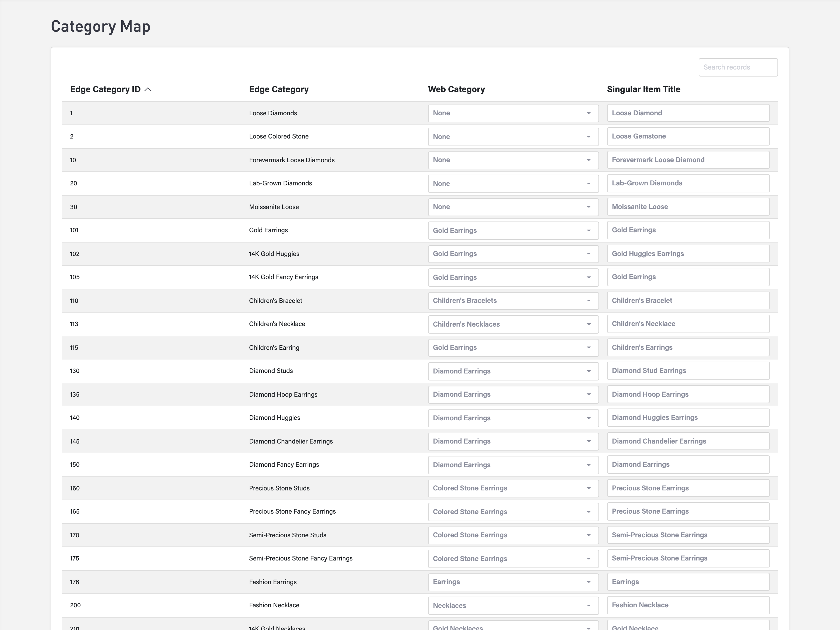Image resolution: width=840 pixels, height=630 pixels.
Task: Open Web Category dropdown for Loose Diamonds
Action: click(x=513, y=113)
